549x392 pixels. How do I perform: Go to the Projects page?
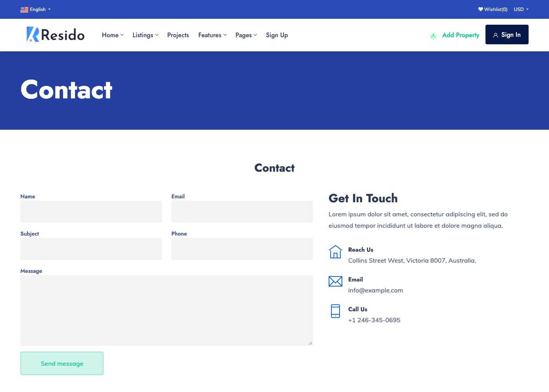[x=178, y=35]
